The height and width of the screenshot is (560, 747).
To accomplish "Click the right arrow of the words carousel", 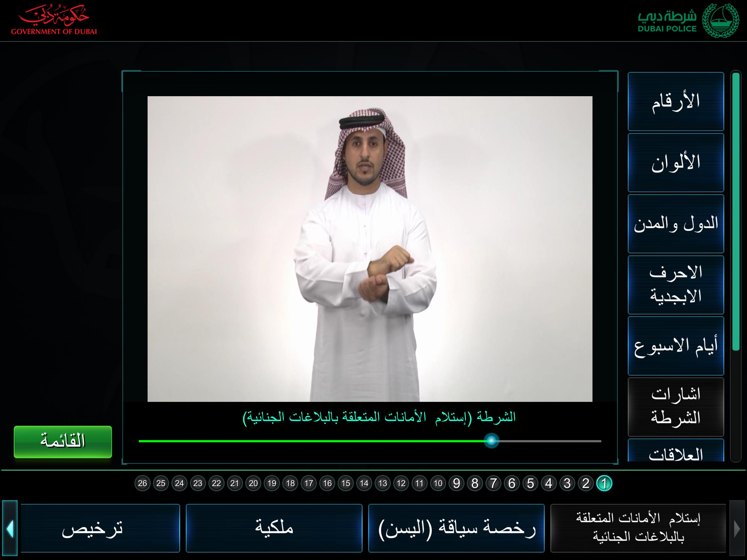I will pyautogui.click(x=737, y=529).
